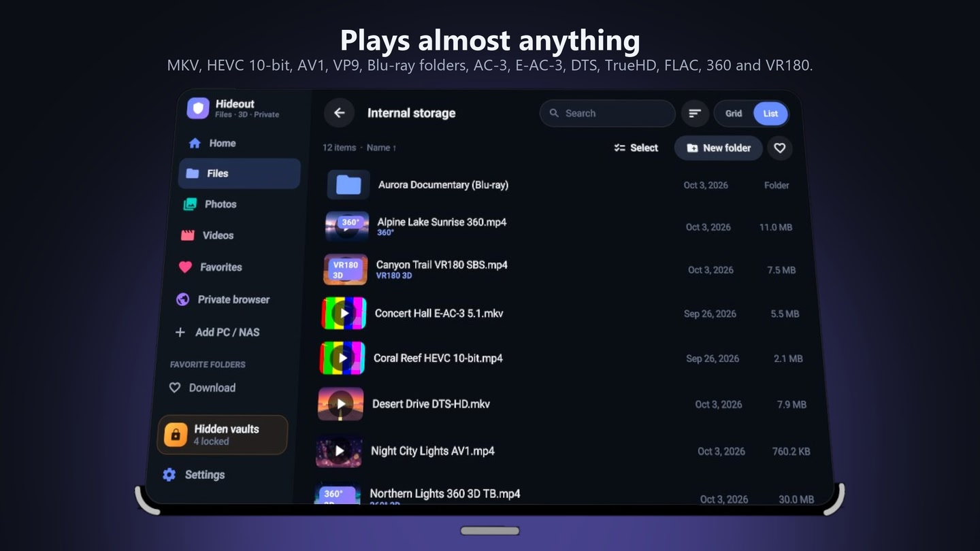Open the Files section label
Image resolution: width=980 pixels, height=551 pixels.
tap(218, 173)
